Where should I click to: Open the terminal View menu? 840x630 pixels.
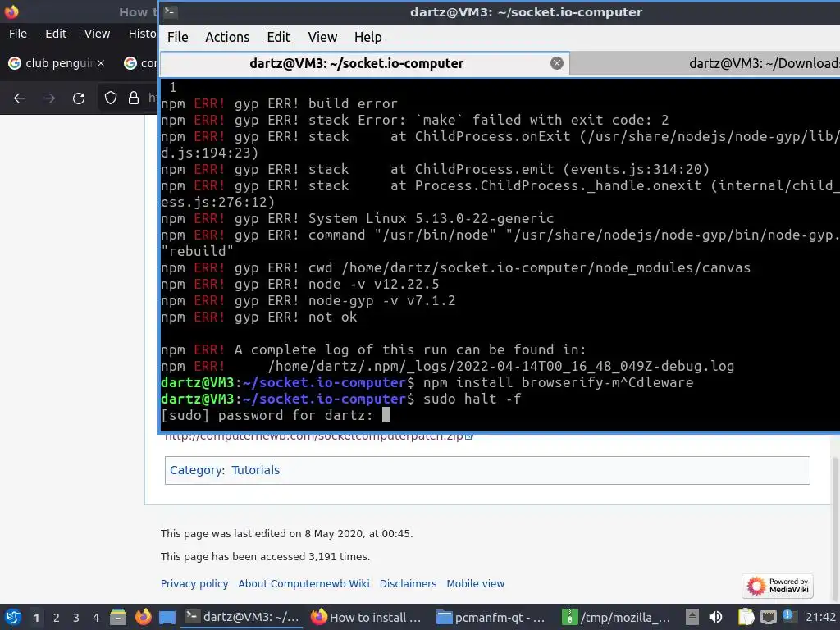click(x=322, y=37)
